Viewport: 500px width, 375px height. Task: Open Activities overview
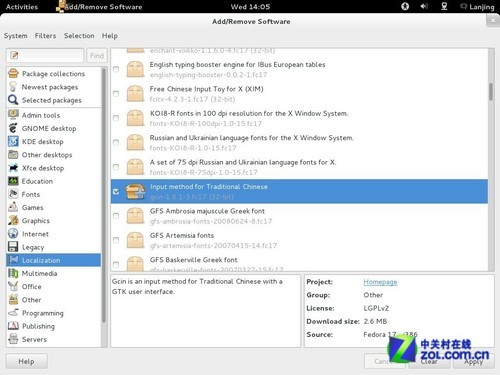(x=22, y=7)
